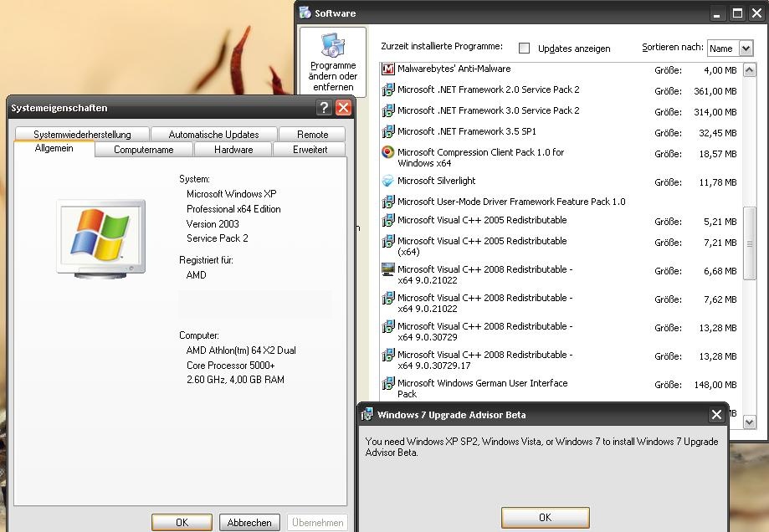Screen dimensions: 769x532
Task: Click the program list scroll-down arrow
Action: [x=749, y=422]
